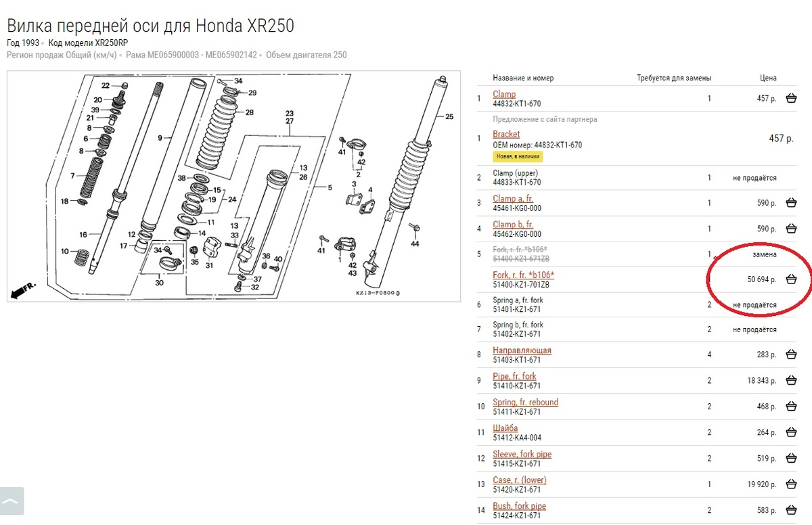Select the 'Spring a, fr. fork' name
812x525 pixels.
518,300
